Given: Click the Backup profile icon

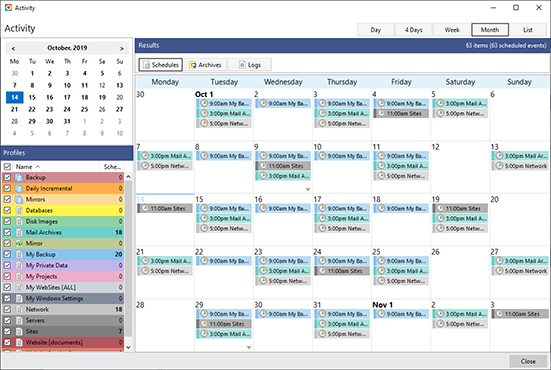Looking at the screenshot, I should pyautogui.click(x=19, y=177).
